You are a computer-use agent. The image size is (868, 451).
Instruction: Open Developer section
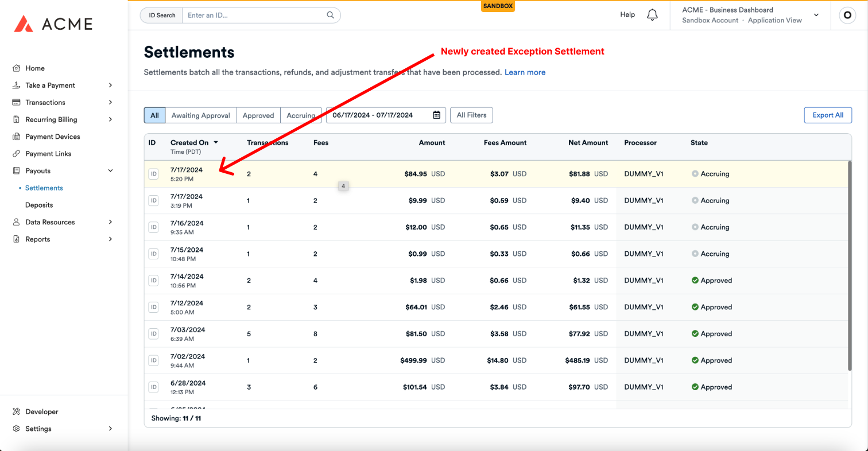pos(42,411)
